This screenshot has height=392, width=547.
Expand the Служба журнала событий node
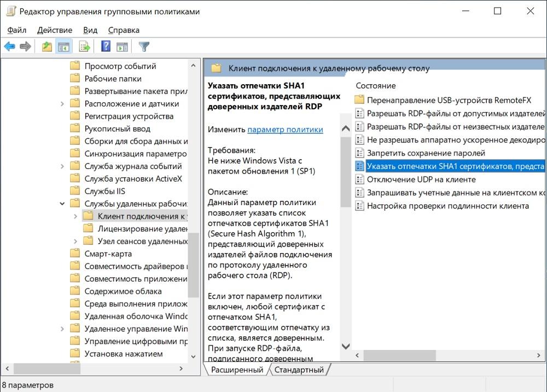pos(62,166)
